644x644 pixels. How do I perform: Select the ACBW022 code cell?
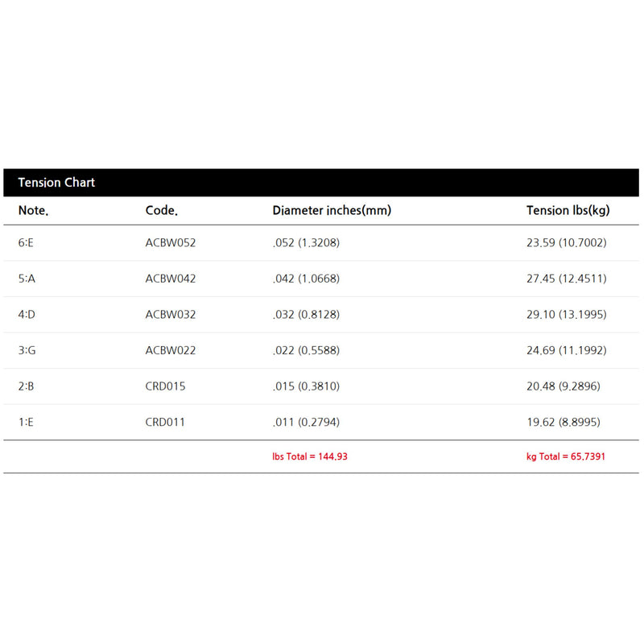click(x=171, y=350)
